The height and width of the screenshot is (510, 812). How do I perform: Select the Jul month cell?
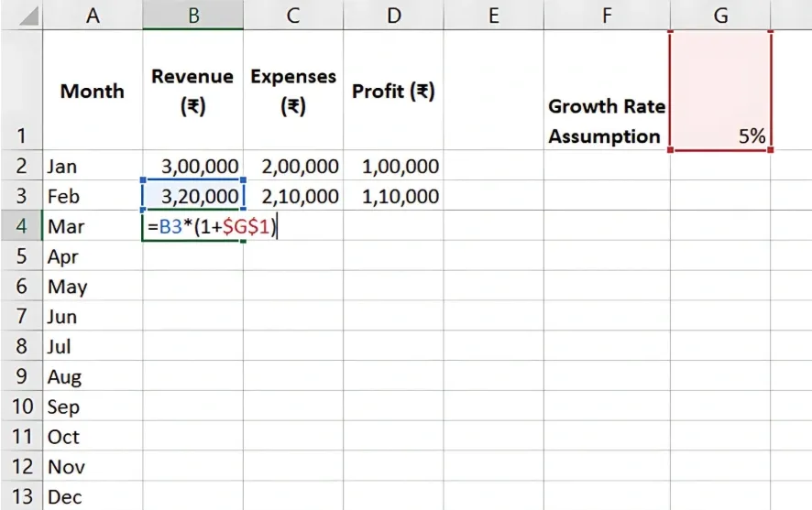(93, 347)
